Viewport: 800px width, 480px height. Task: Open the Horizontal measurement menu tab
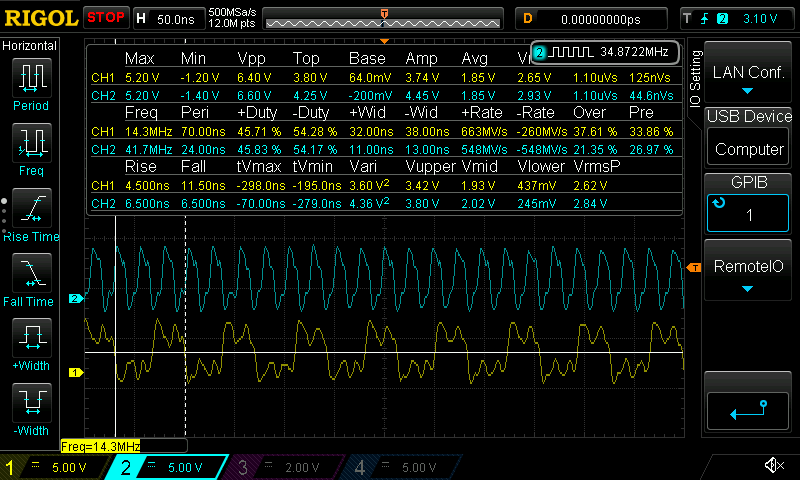tap(30, 46)
